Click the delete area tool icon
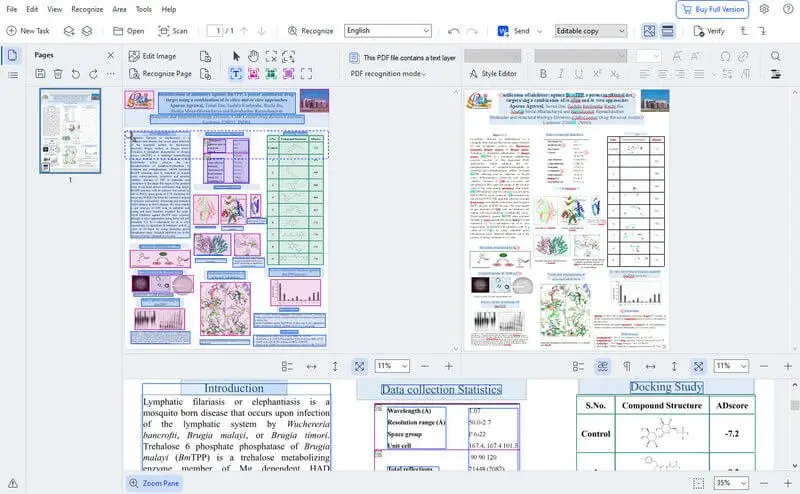Image resolution: width=800 pixels, height=494 pixels. point(271,56)
